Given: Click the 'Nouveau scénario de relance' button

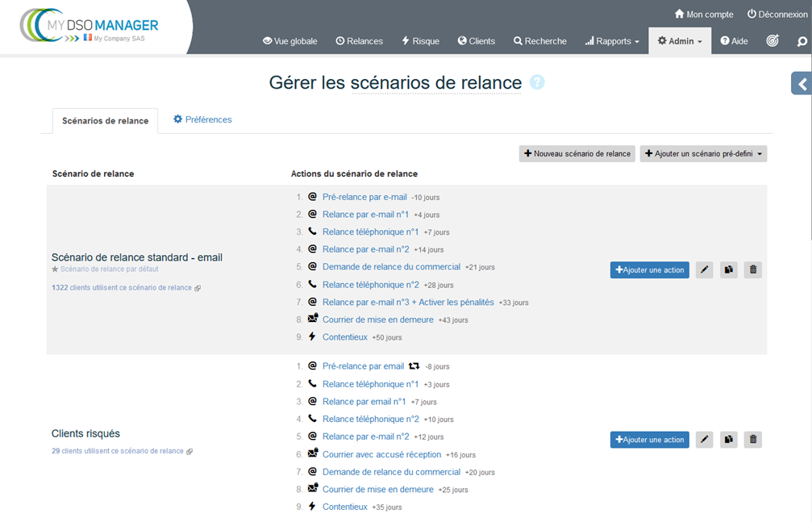Looking at the screenshot, I should [x=577, y=153].
